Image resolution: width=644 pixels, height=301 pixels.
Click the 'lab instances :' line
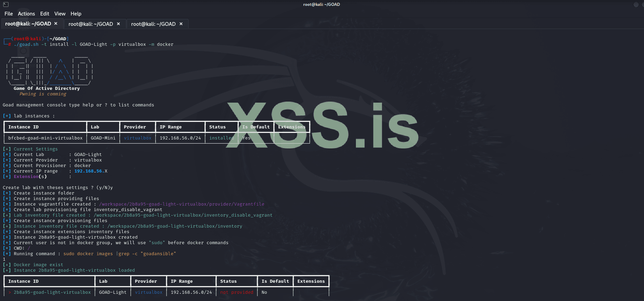[x=29, y=116]
